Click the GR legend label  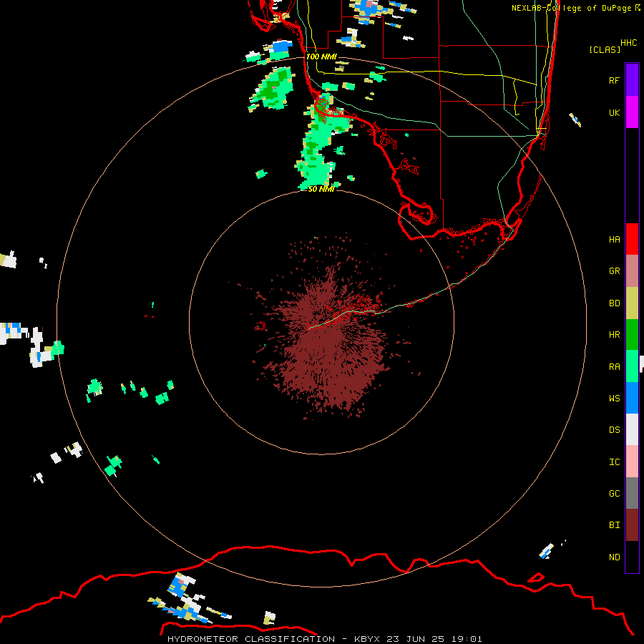pos(614,271)
